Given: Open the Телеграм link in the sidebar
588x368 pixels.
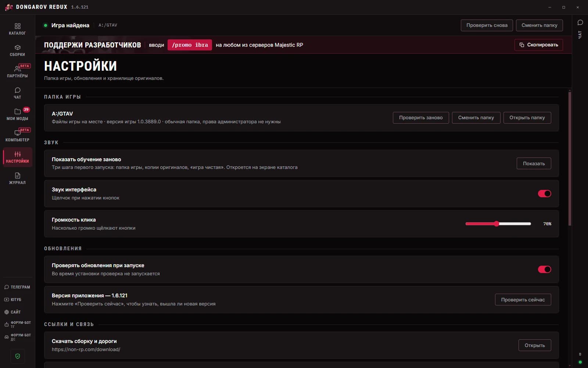Looking at the screenshot, I should [17, 287].
